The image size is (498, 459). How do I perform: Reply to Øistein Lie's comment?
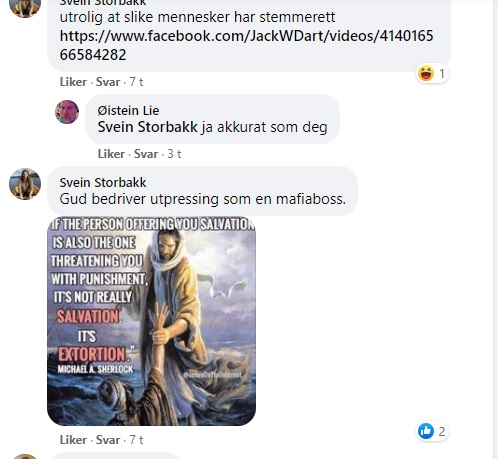[146, 154]
